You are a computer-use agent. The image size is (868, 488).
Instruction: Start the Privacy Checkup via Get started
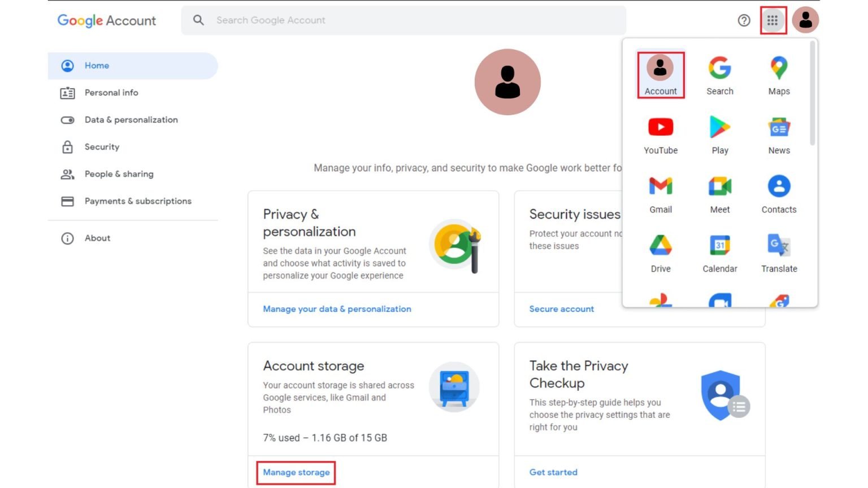click(x=553, y=472)
